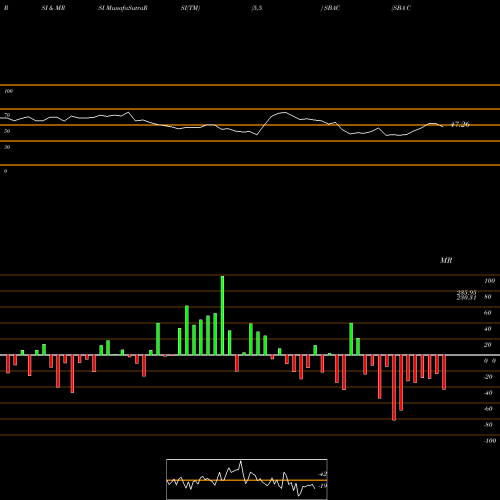Viewport: 500px width, 500px height.
Task: Click the -19 label in mini chart
Action: point(322,486)
